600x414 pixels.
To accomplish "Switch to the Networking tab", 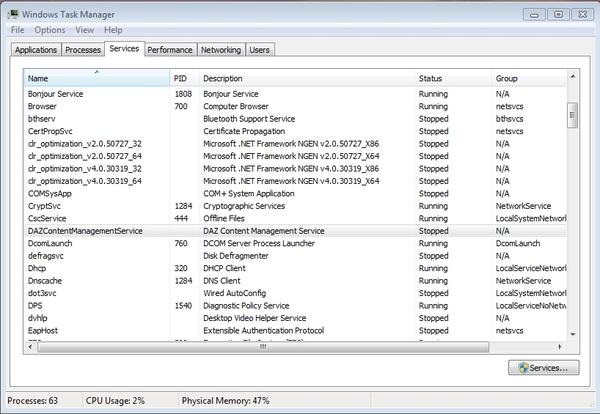I will tap(221, 50).
